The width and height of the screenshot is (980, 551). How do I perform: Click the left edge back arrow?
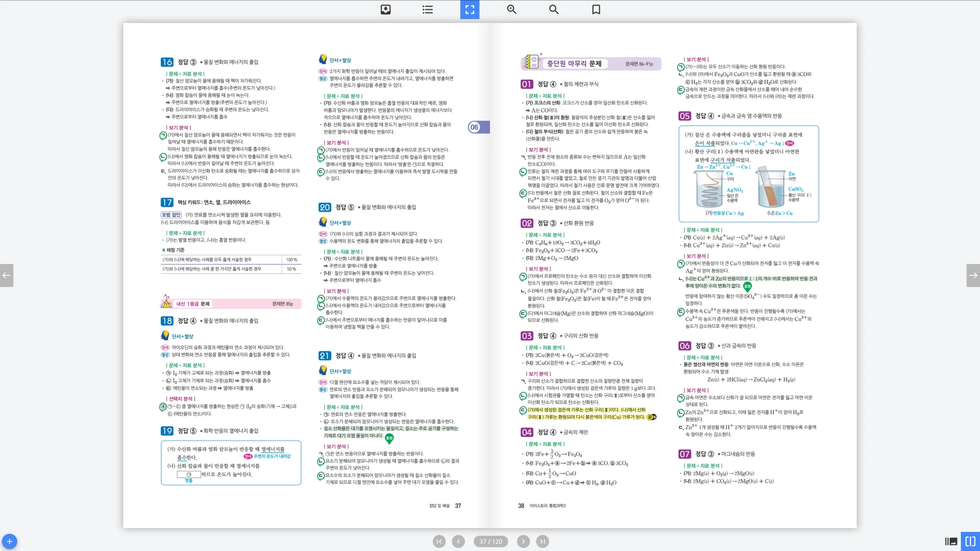(6, 275)
